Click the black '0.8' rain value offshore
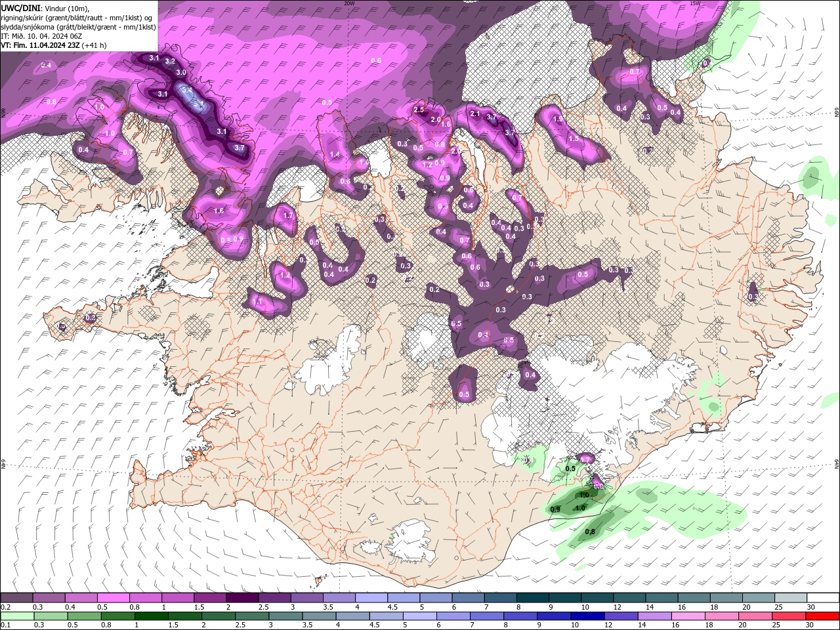The image size is (840, 630). tap(590, 532)
